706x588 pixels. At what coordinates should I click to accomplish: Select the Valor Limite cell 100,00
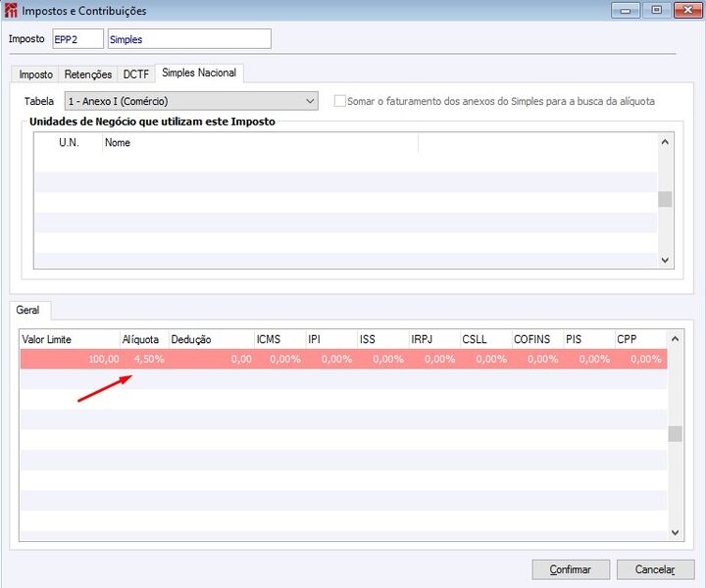point(70,359)
